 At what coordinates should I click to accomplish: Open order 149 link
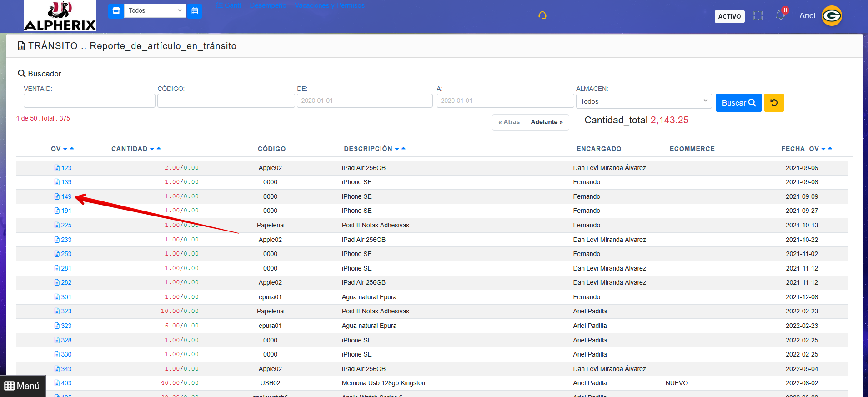click(66, 196)
